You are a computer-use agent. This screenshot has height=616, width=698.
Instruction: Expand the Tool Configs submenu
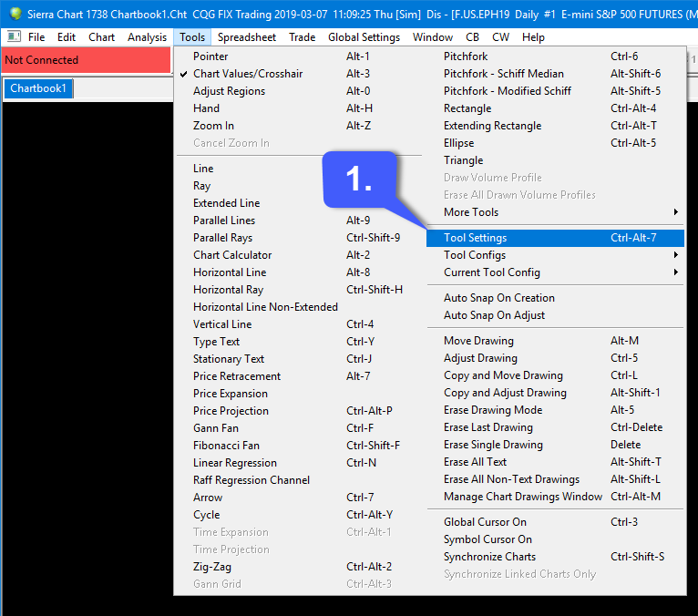pyautogui.click(x=555, y=255)
